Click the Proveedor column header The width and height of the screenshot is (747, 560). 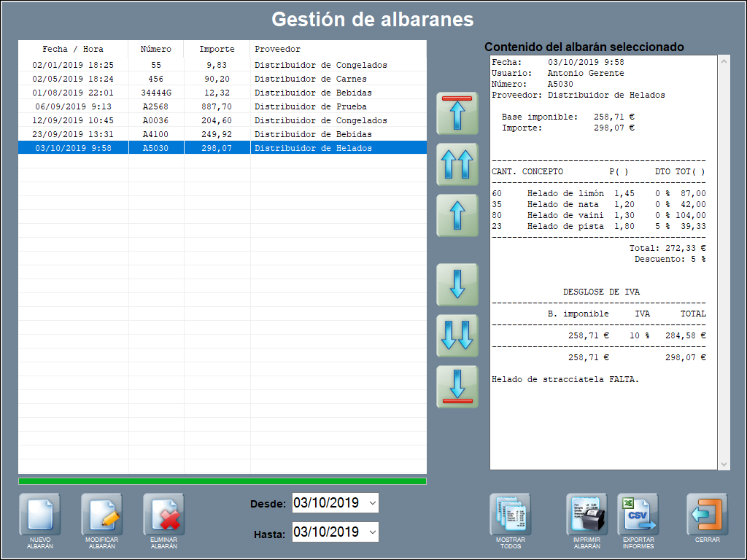pos(338,49)
